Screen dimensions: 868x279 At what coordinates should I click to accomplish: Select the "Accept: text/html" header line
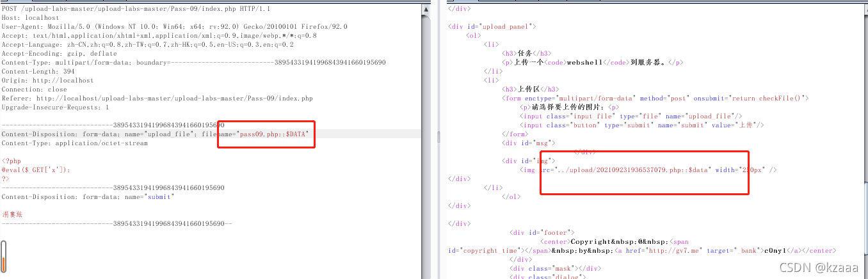pyautogui.click(x=159, y=36)
